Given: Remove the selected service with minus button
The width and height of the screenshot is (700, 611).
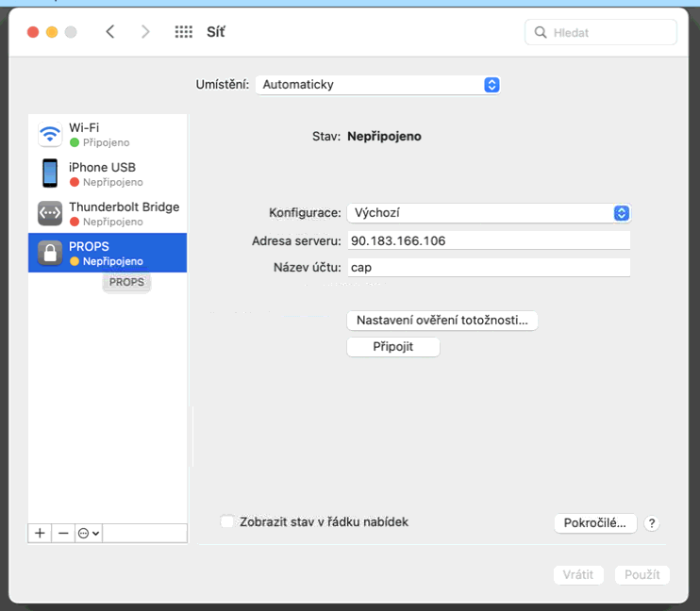Looking at the screenshot, I should (x=63, y=533).
